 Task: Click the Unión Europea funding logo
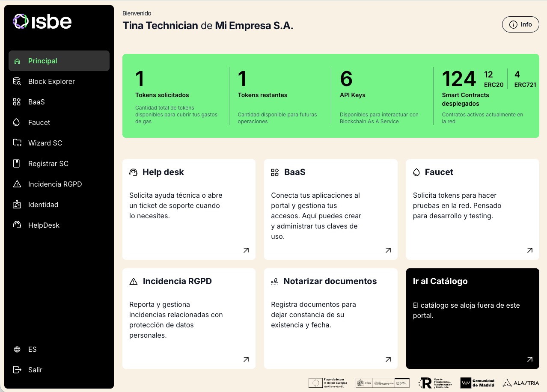point(328,383)
